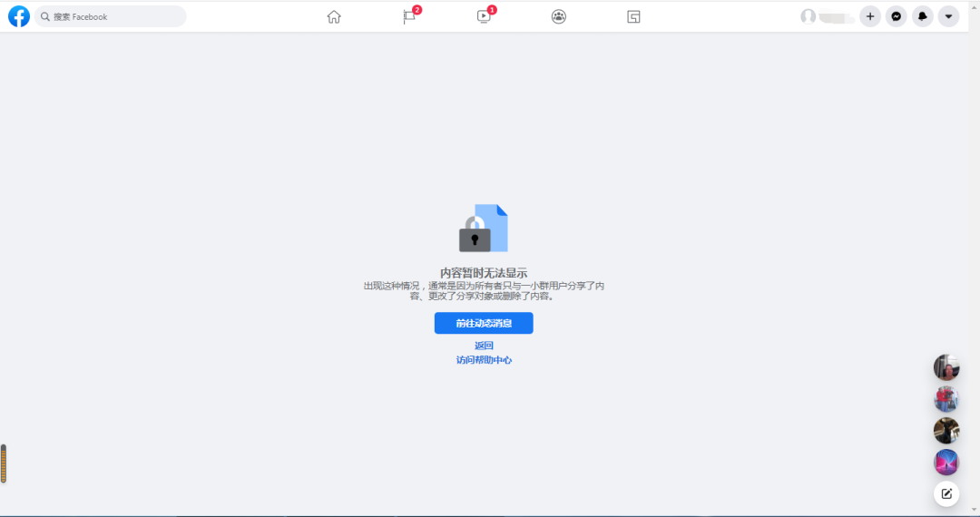Open chat with the top contact avatar
The height and width of the screenshot is (517, 980).
[x=946, y=367]
